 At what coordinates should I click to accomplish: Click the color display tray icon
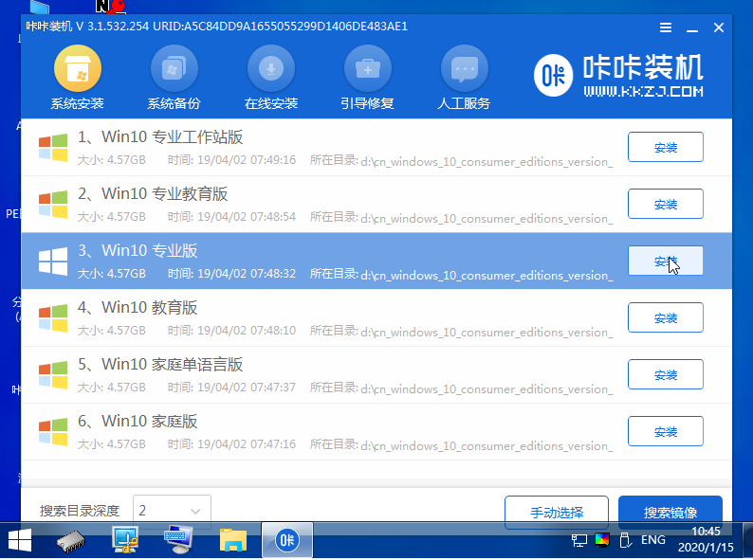pyautogui.click(x=601, y=540)
